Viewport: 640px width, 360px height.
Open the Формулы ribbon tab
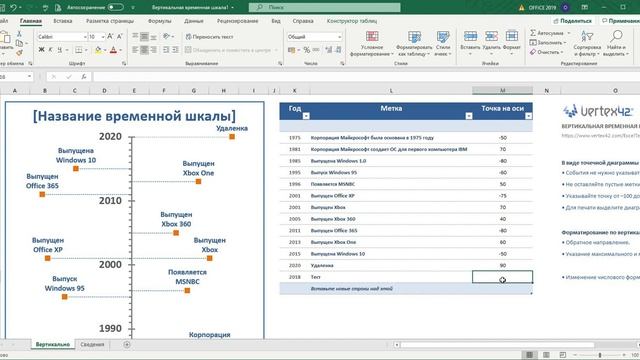(x=159, y=21)
